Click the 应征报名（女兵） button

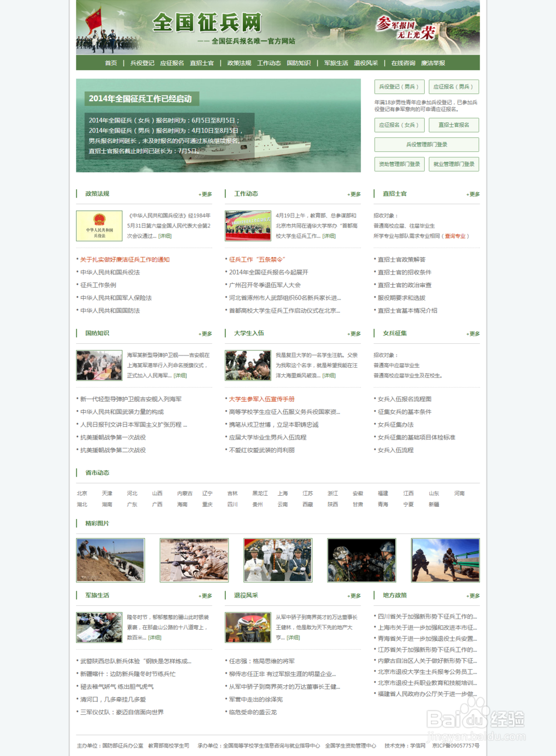(x=400, y=125)
